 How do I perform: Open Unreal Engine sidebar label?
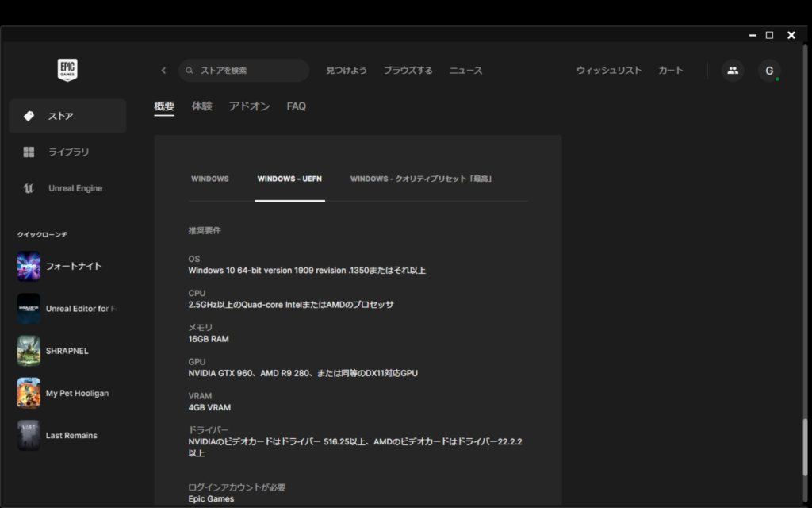tap(75, 188)
